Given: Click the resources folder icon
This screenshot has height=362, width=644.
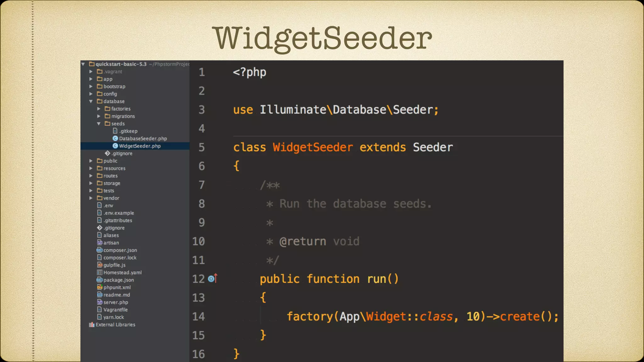Looking at the screenshot, I should pos(100,168).
